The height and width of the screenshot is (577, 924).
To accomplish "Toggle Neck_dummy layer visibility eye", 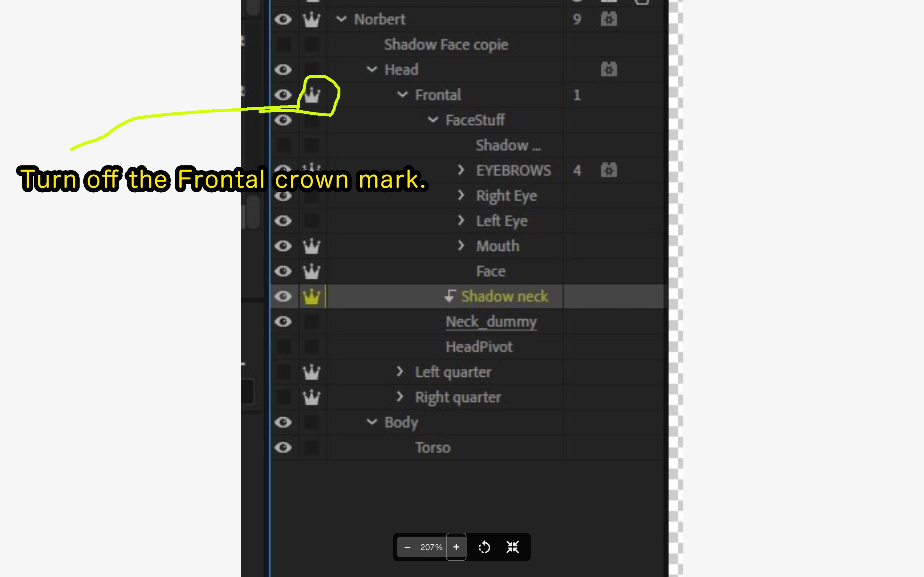I will click(x=283, y=322).
